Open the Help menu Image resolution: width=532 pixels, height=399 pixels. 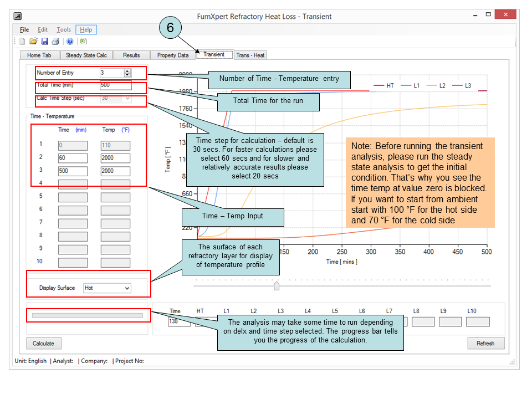86,30
